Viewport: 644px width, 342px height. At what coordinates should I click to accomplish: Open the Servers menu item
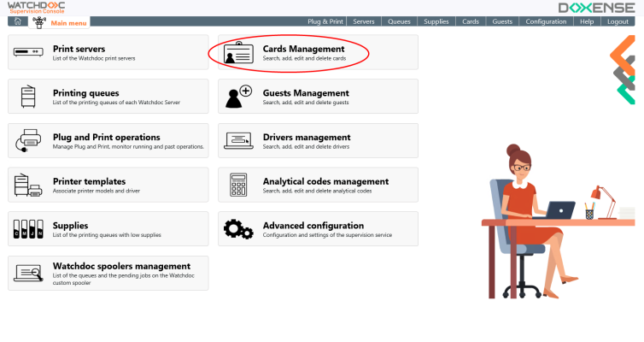click(363, 21)
